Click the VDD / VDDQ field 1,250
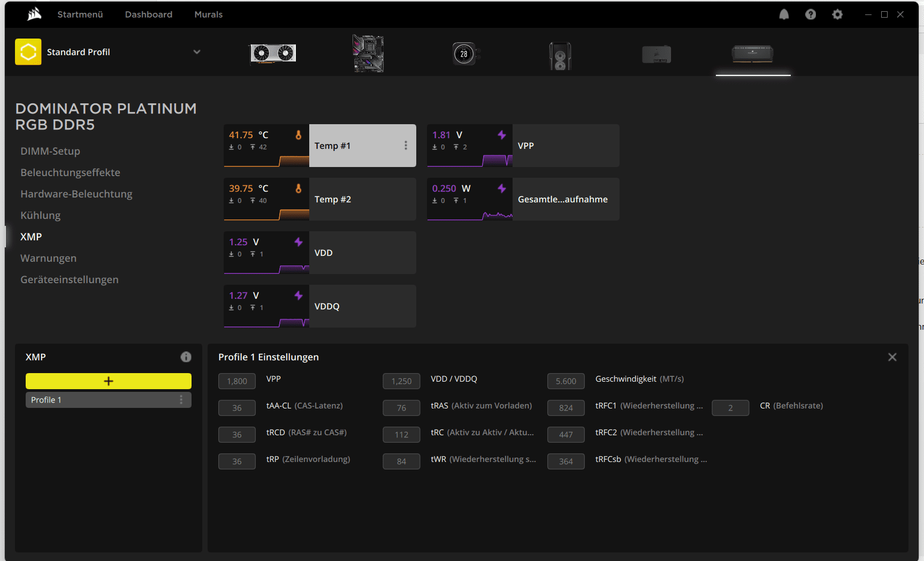The image size is (924, 561). (x=401, y=381)
